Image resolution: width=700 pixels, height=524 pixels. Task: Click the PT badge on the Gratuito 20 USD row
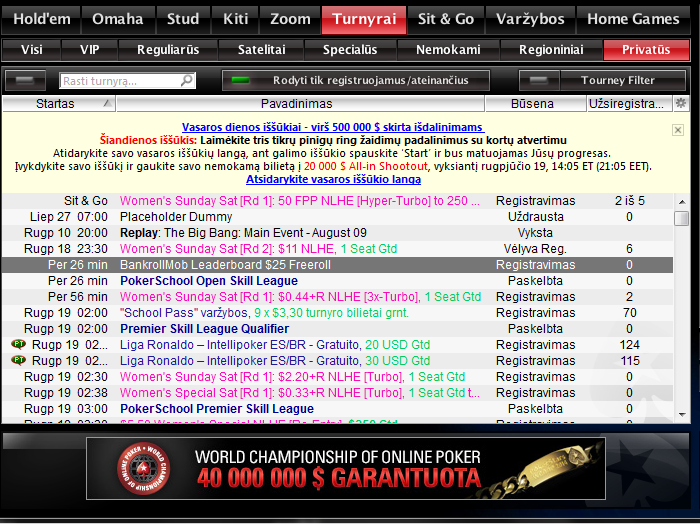pyautogui.click(x=18, y=344)
